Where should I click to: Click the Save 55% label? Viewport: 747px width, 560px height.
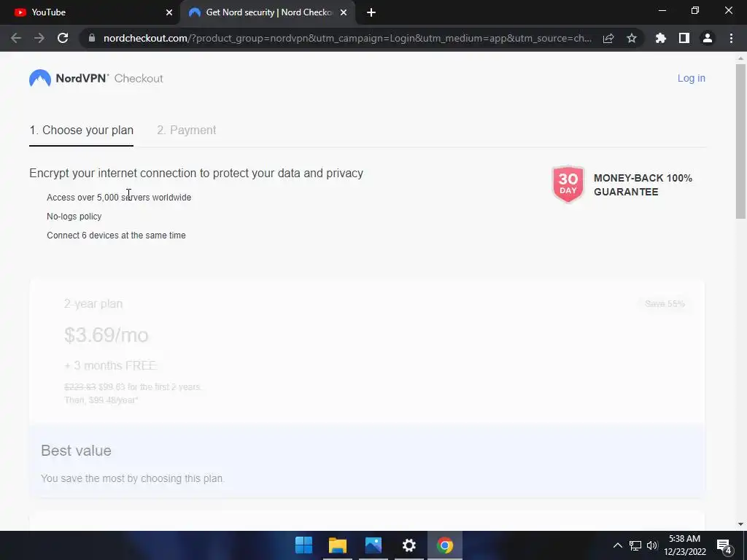[665, 304]
